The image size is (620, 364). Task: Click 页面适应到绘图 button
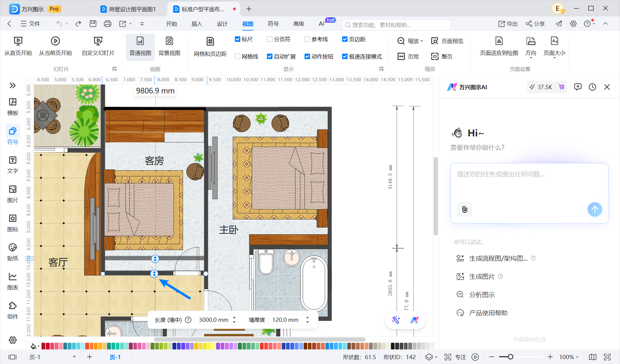pos(499,46)
